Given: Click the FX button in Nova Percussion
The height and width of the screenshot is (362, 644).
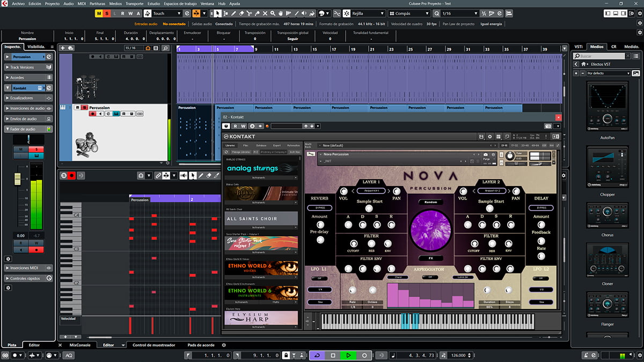Looking at the screenshot, I should pyautogui.click(x=430, y=258).
